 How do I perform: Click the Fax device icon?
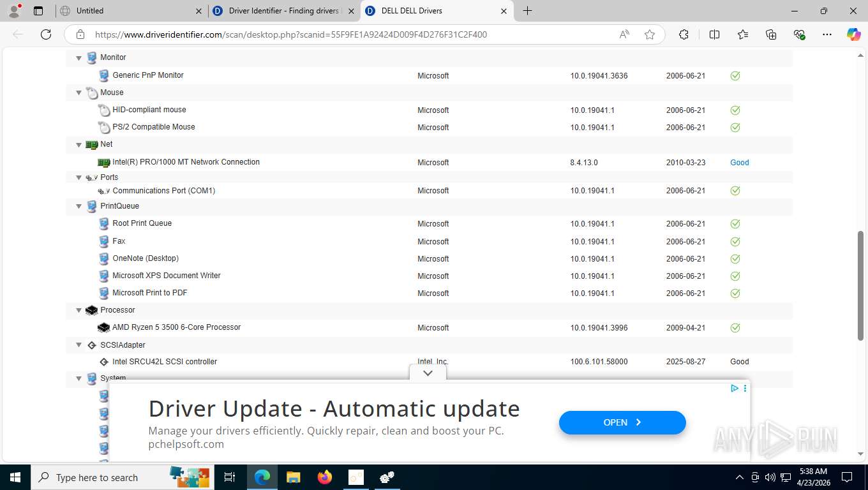point(104,241)
